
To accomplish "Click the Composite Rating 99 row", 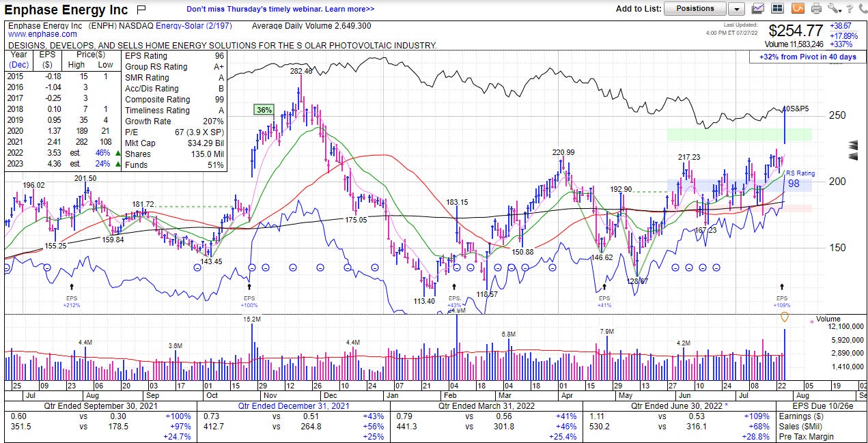I will [174, 100].
